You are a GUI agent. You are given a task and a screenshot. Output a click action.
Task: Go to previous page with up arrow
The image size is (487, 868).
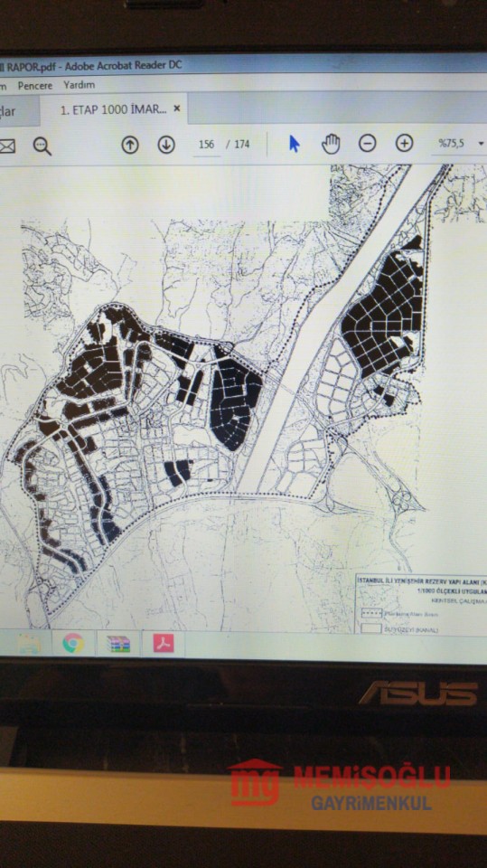(x=129, y=145)
